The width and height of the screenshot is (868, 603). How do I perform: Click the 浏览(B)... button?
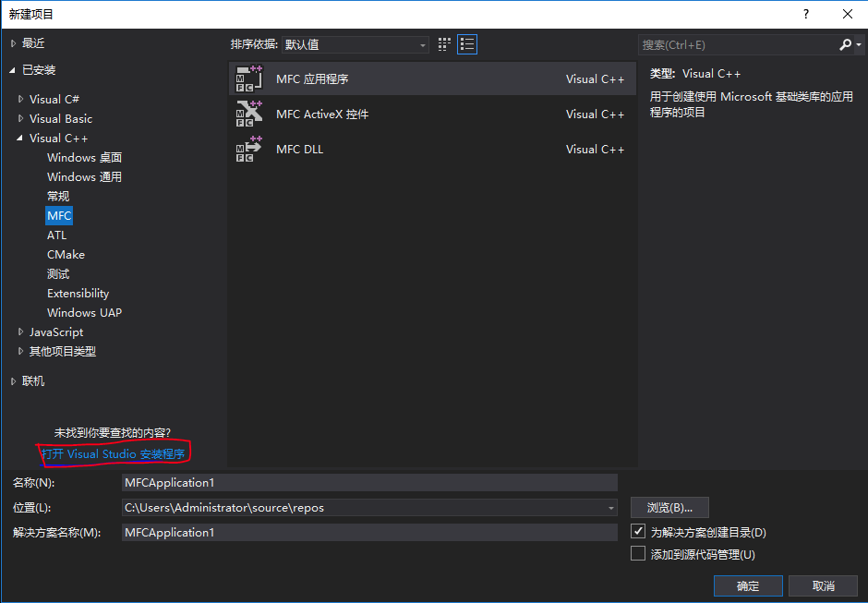point(669,507)
